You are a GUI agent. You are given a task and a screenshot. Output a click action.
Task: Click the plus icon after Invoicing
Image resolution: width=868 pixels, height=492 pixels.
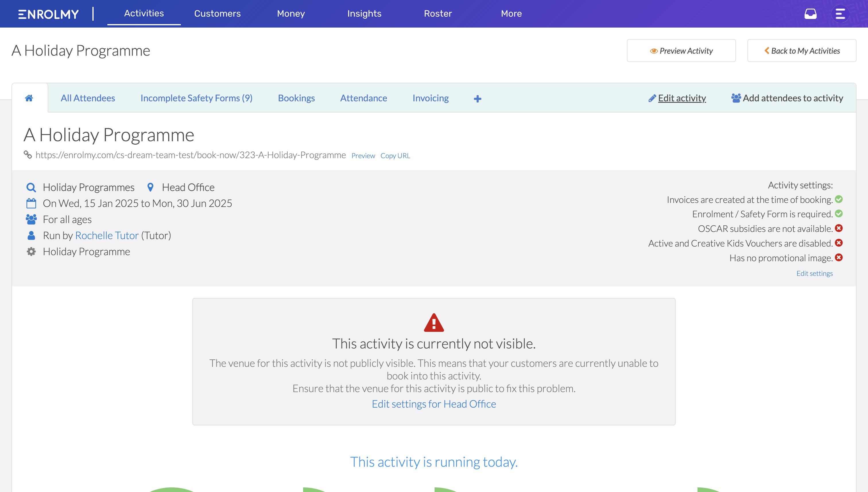(477, 99)
